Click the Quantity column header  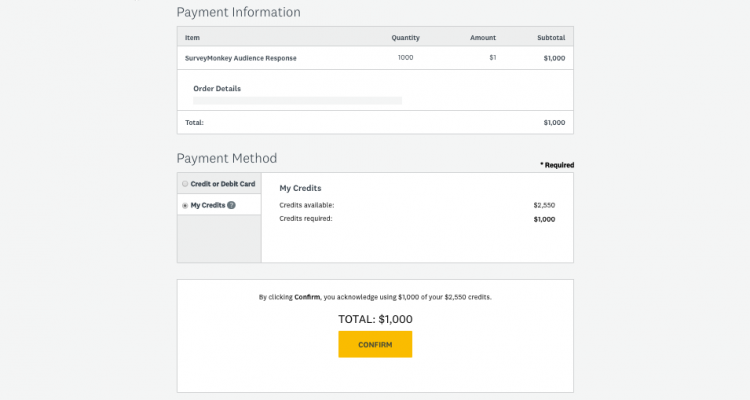(405, 37)
